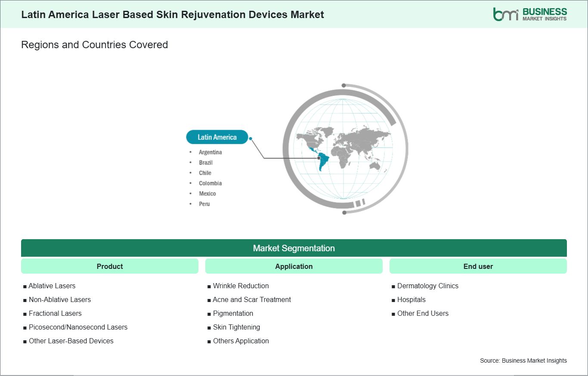Click the Ablative Lasers item
Image resolution: width=588 pixels, height=376 pixels.
(x=49, y=286)
